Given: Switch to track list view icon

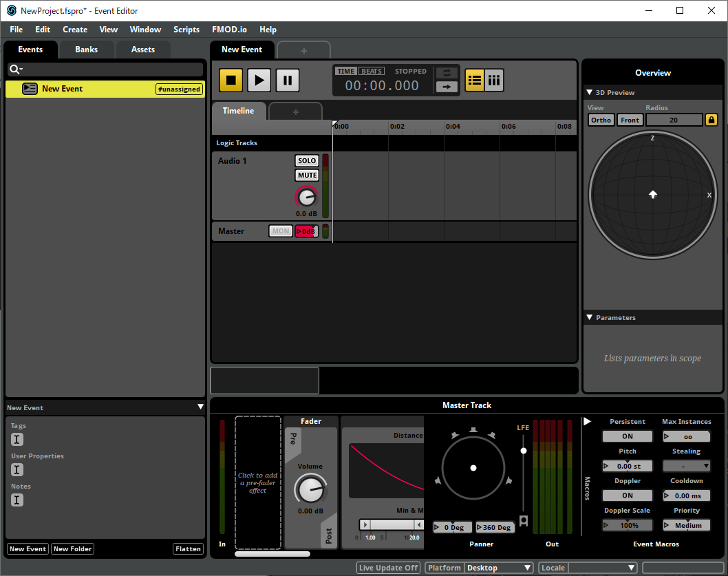Looking at the screenshot, I should pos(474,81).
